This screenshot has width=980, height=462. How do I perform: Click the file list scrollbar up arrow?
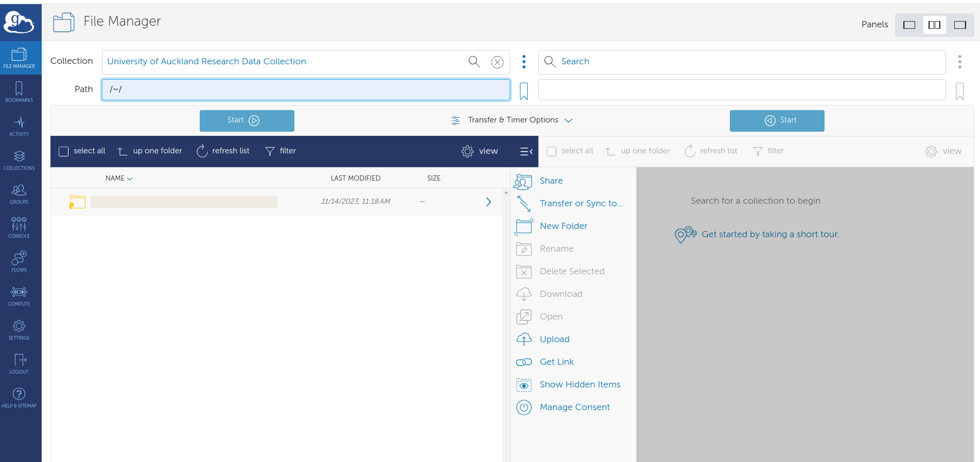(x=506, y=192)
